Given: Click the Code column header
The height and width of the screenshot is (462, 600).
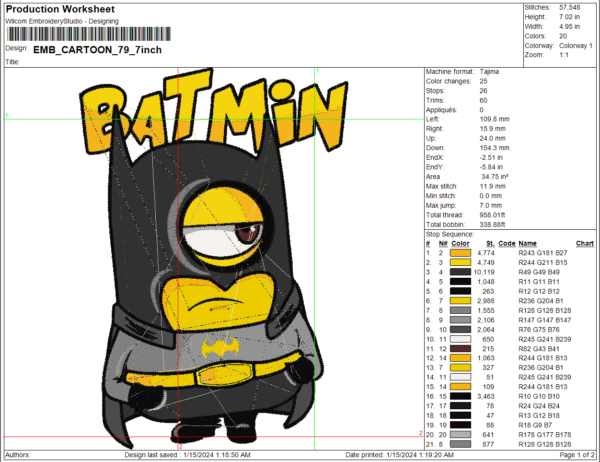Looking at the screenshot, I should click(506, 243).
